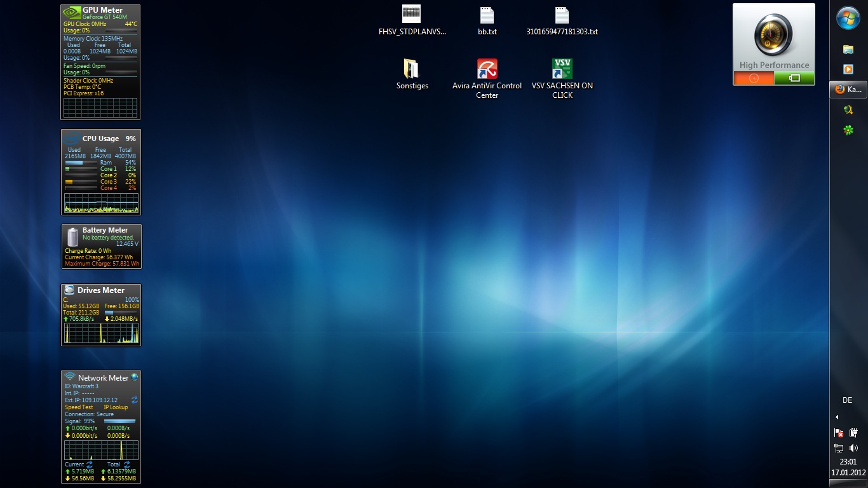Click the ICQ flower taskbar icon
The height and width of the screenshot is (488, 868).
point(848,130)
